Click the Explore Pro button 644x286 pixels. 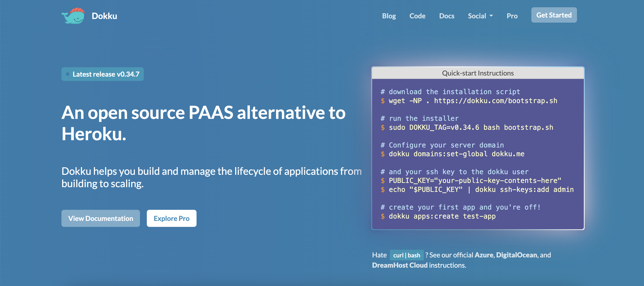point(172,218)
